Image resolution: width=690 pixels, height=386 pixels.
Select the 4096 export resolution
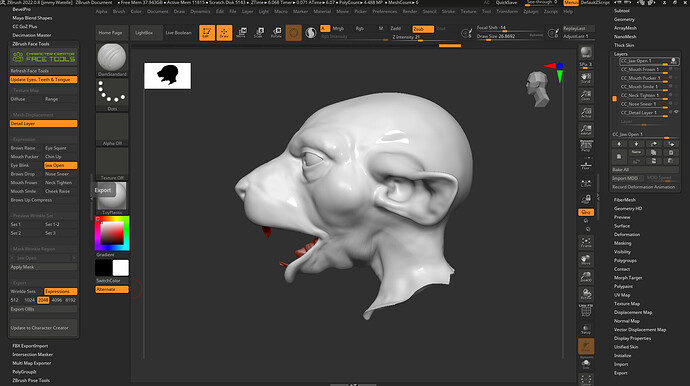[x=57, y=300]
